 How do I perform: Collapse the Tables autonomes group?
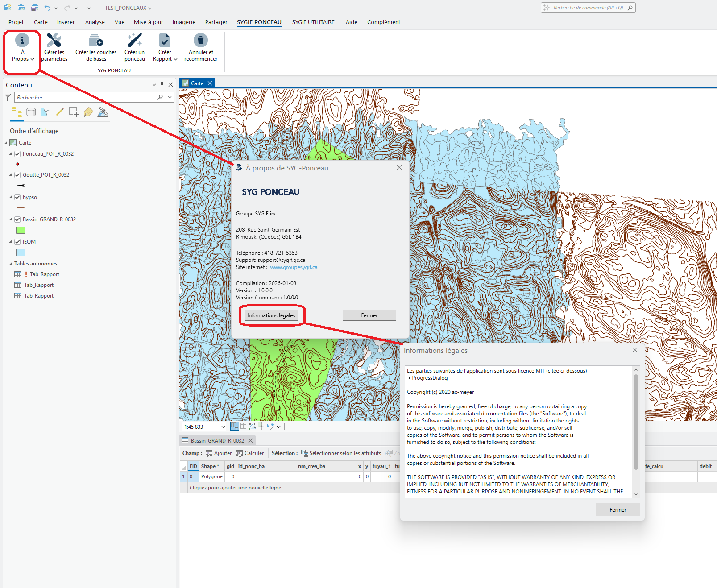pos(11,264)
